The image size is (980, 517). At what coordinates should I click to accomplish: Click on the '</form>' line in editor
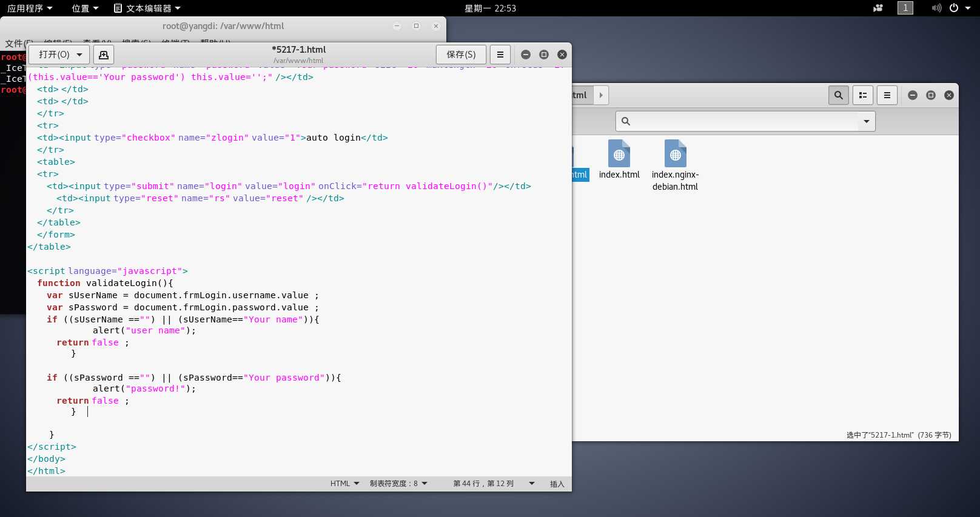(56, 235)
